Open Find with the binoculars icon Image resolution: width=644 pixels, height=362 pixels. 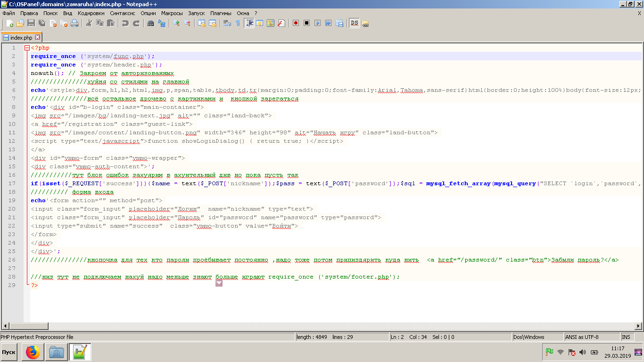[x=150, y=23]
